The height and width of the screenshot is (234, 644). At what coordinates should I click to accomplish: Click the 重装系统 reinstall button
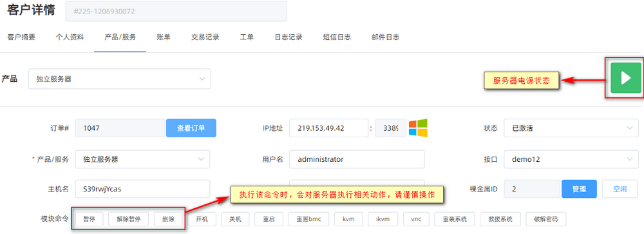coord(454,219)
